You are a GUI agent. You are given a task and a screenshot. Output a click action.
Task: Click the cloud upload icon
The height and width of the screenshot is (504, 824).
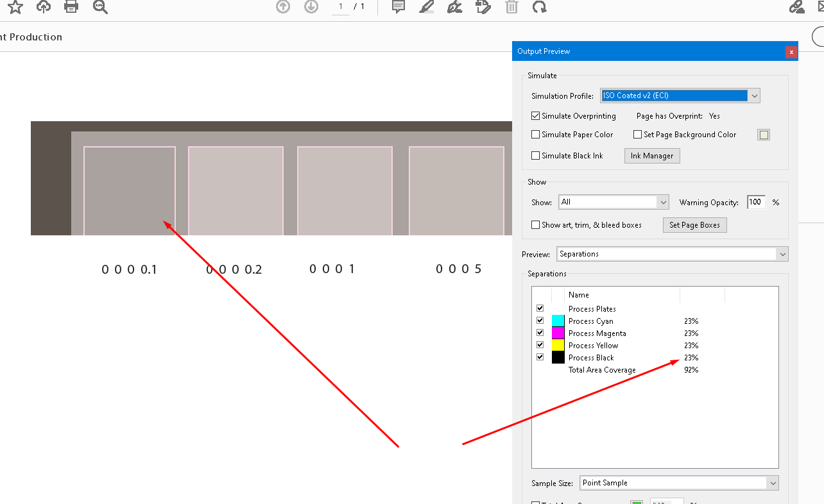(x=44, y=7)
